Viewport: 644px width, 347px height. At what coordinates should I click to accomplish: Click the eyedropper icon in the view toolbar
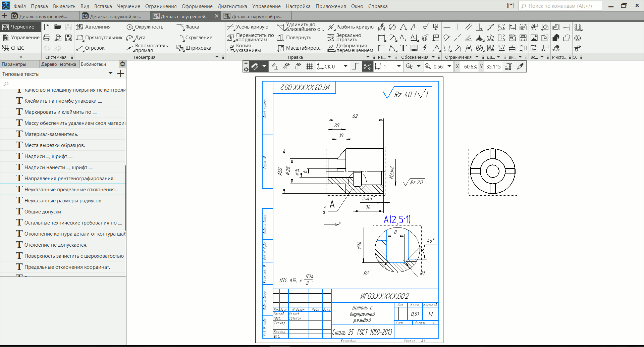click(x=520, y=66)
